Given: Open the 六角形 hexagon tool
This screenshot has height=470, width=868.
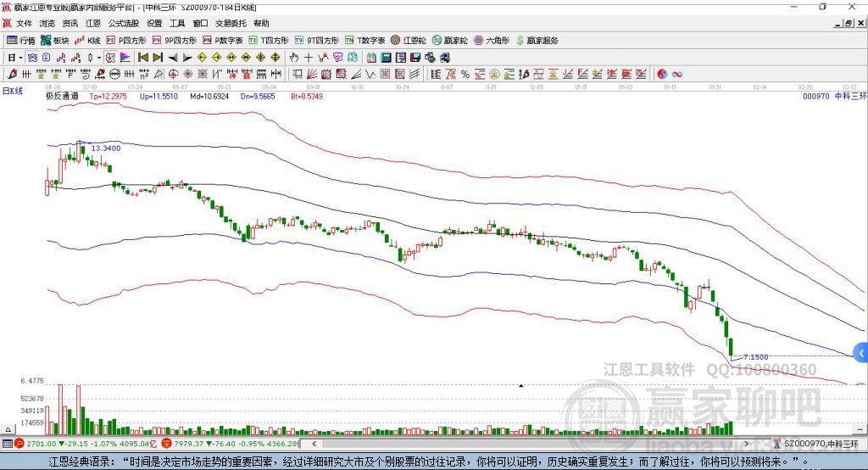Looking at the screenshot, I should pos(492,40).
